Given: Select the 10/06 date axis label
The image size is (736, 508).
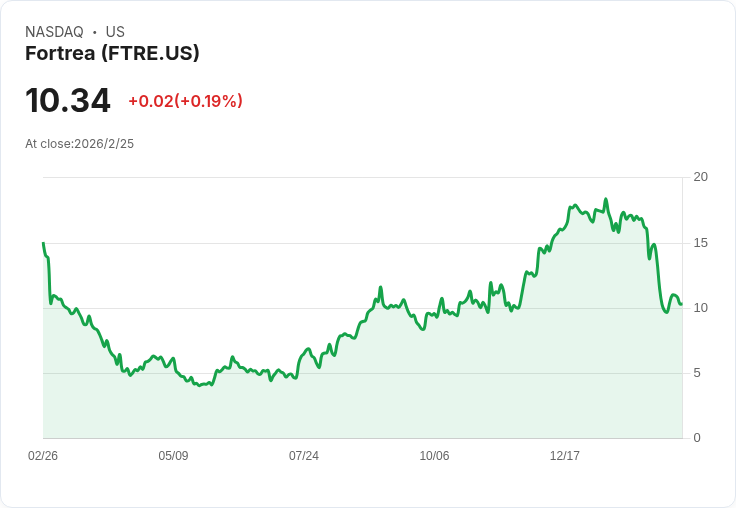Looking at the screenshot, I should pos(434,456).
